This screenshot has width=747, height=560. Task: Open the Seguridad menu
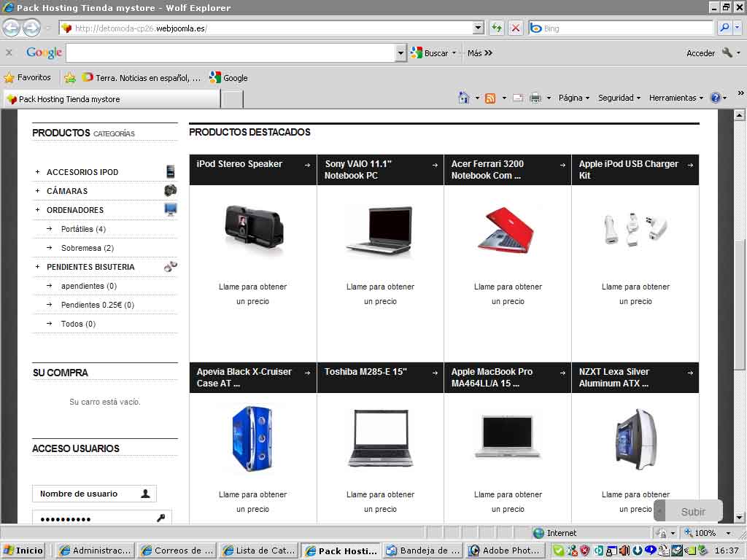point(619,98)
